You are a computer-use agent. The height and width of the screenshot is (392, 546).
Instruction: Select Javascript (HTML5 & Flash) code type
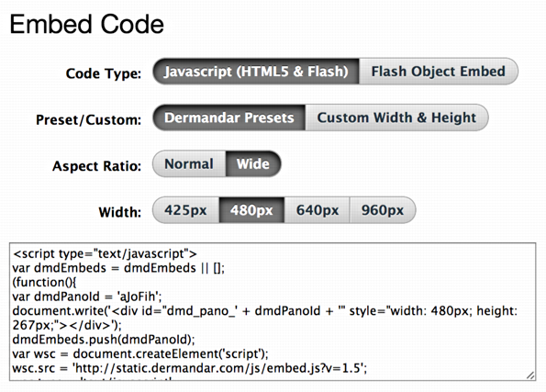click(x=256, y=72)
